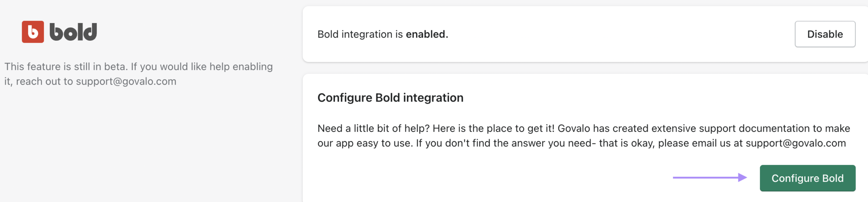Click the gray 'bold' wordmark text
The height and width of the screenshot is (202, 868).
(73, 32)
